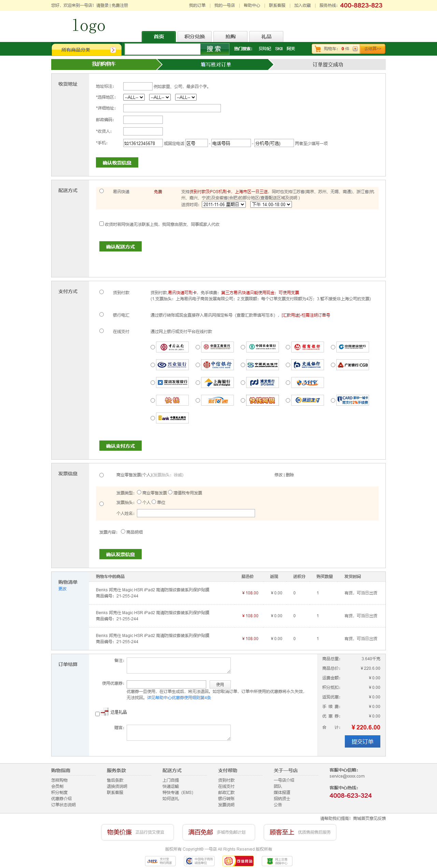The width and height of the screenshot is (437, 868).
Task: Select the 货到付款 cash on delivery radio
Action: [x=101, y=292]
